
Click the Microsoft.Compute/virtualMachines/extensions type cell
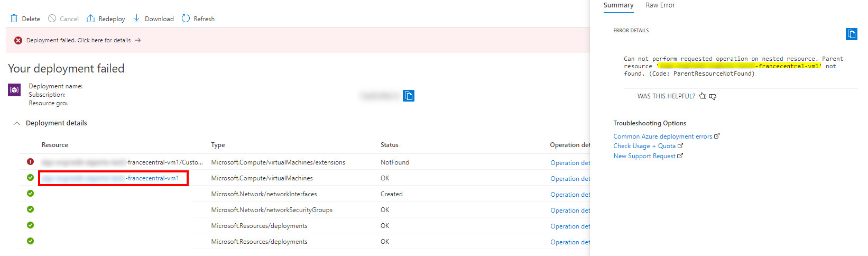pos(278,162)
